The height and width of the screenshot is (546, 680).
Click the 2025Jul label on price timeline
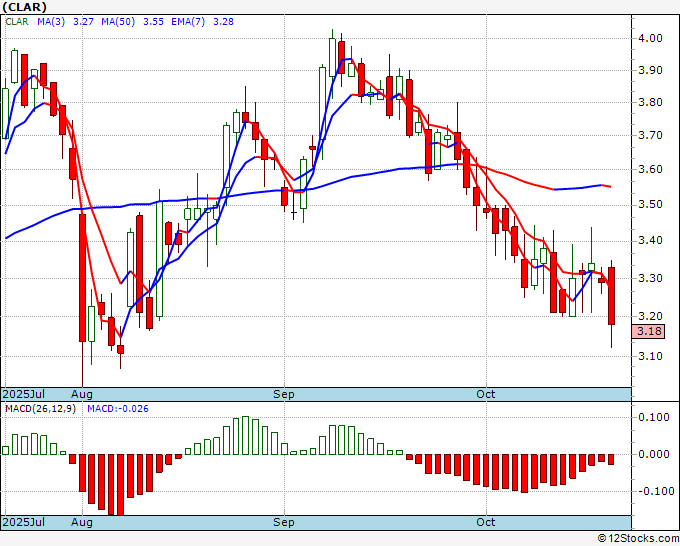pyautogui.click(x=22, y=394)
